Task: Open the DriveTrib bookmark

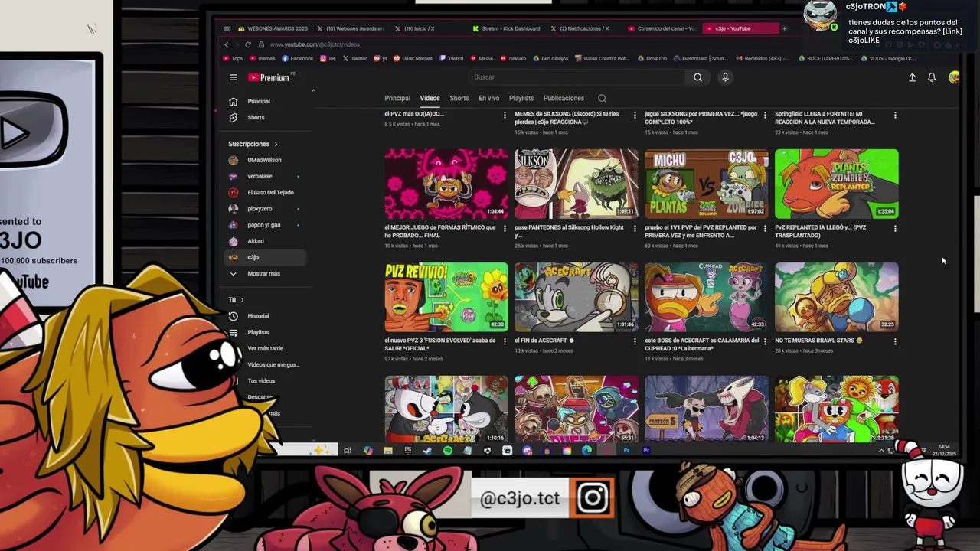Action: tap(652, 58)
